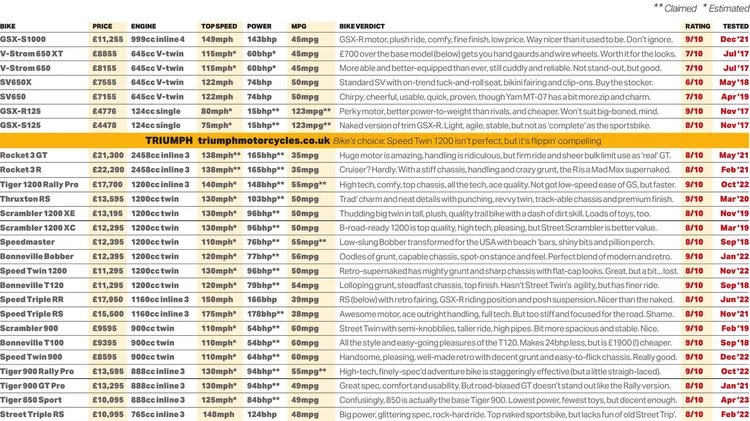The width and height of the screenshot is (750, 421).
Task: Click the TOP SPEED column header
Action: (x=219, y=26)
